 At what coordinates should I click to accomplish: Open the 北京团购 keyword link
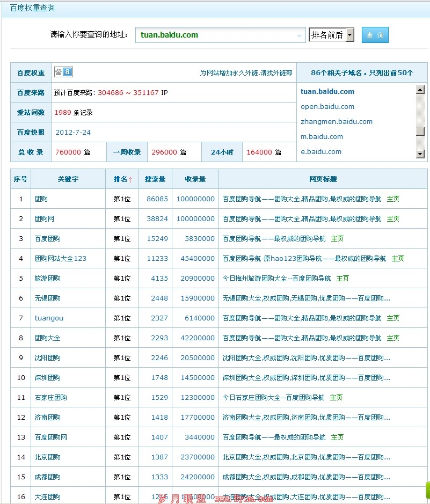[x=48, y=457]
